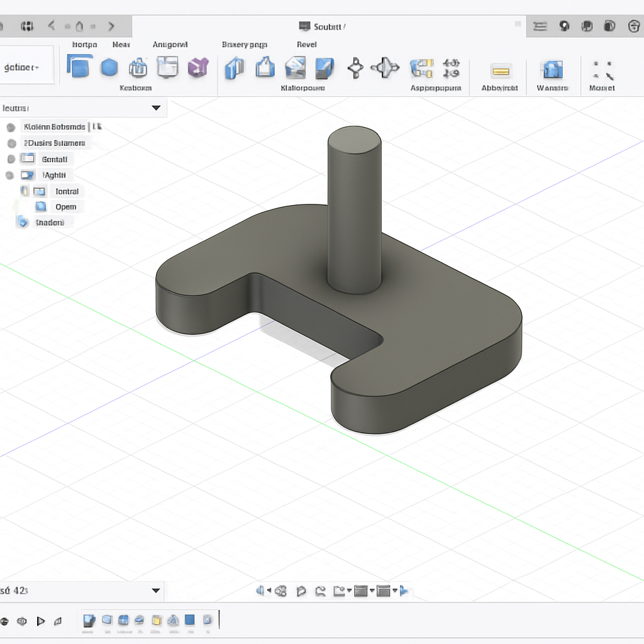Image resolution: width=644 pixels, height=644 pixels.
Task: Click the blue icon above the Wansirs label
Action: coord(552,69)
